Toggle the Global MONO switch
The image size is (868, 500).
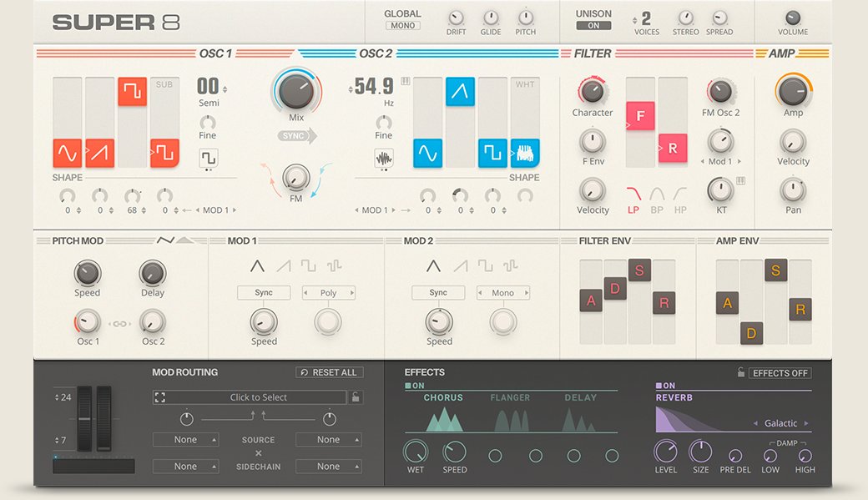pyautogui.click(x=402, y=26)
